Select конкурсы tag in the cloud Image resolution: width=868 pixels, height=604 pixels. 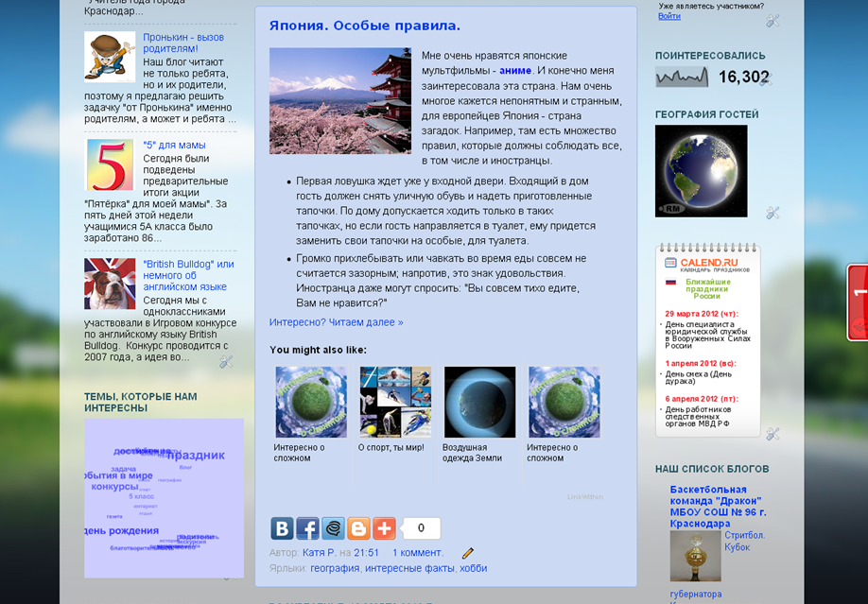click(114, 487)
